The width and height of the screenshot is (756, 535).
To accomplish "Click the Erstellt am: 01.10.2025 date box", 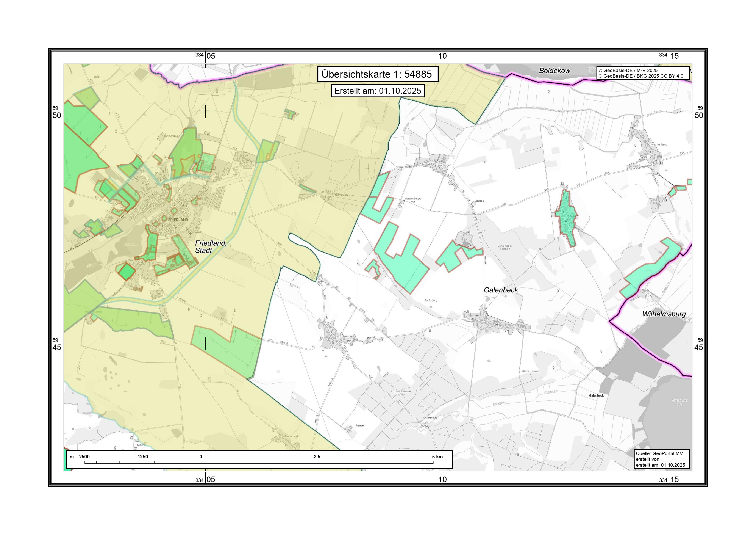I will (x=378, y=91).
